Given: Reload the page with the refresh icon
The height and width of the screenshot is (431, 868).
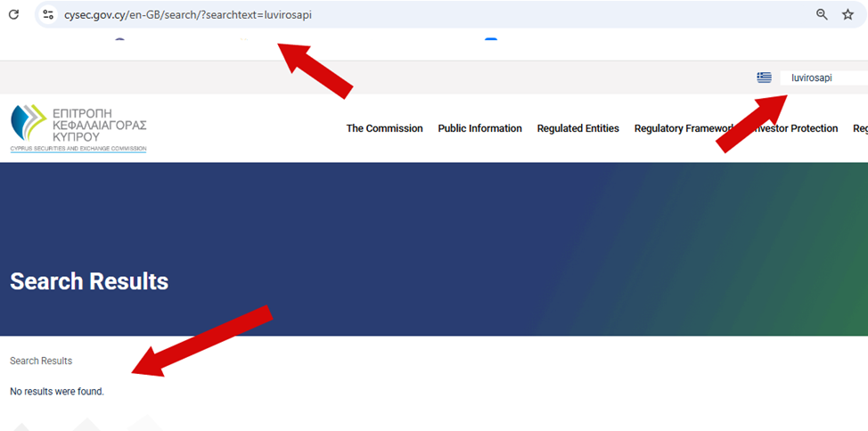Looking at the screenshot, I should 14,15.
